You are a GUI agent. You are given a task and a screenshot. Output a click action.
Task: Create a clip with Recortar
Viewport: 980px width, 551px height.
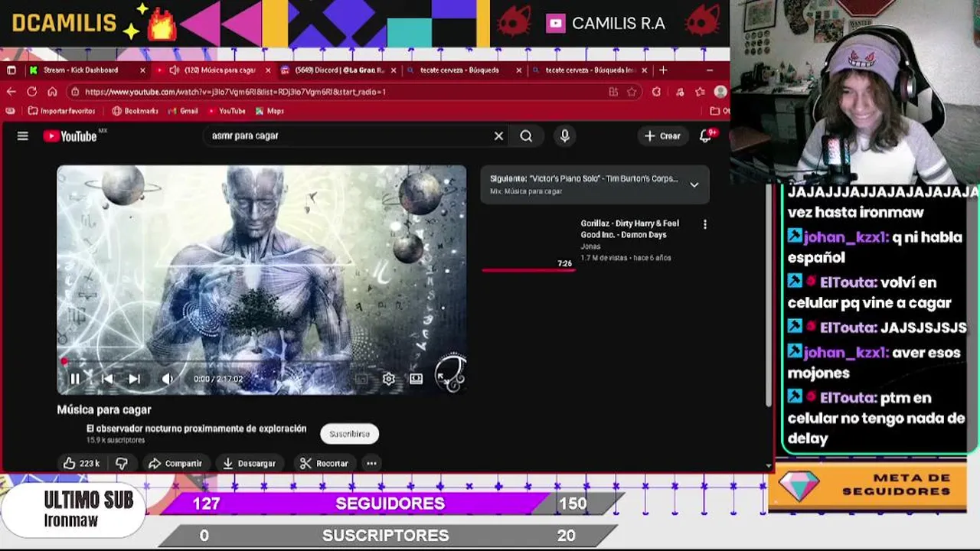click(x=325, y=463)
